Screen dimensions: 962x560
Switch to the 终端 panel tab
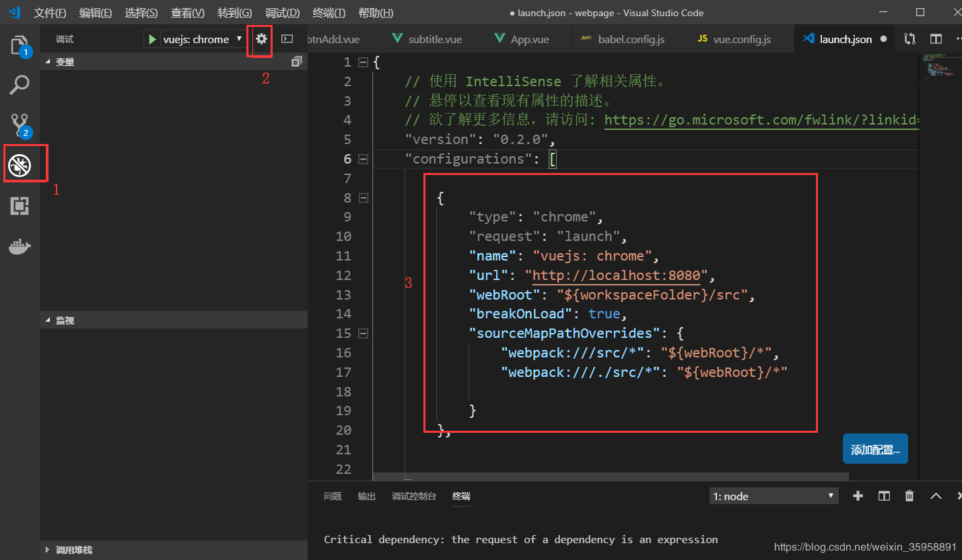tap(461, 496)
